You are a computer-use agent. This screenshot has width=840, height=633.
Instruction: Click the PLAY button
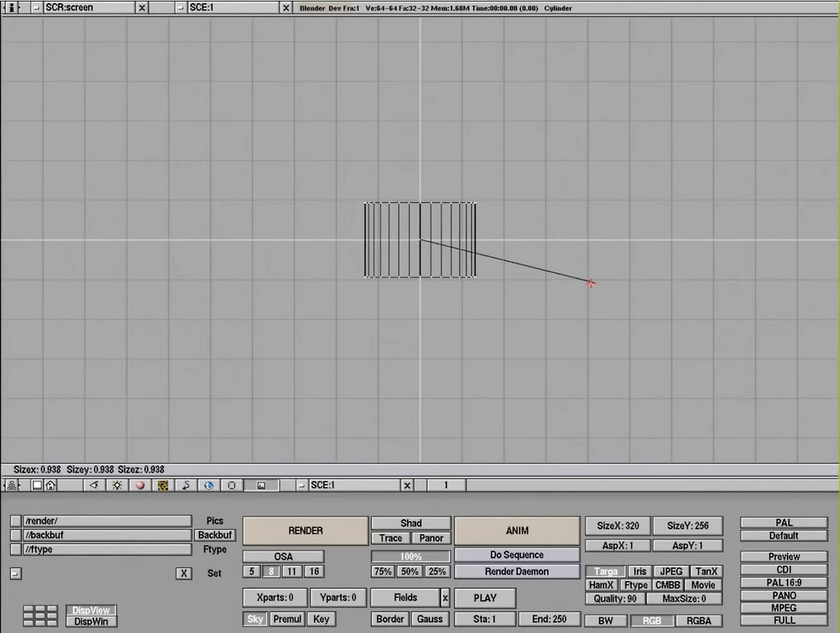(485, 598)
